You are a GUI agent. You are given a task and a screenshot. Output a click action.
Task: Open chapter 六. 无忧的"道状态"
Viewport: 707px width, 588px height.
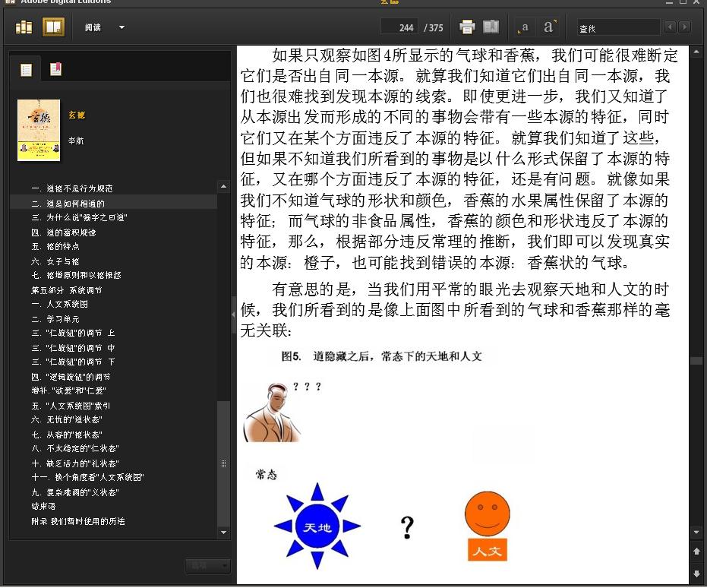click(66, 419)
